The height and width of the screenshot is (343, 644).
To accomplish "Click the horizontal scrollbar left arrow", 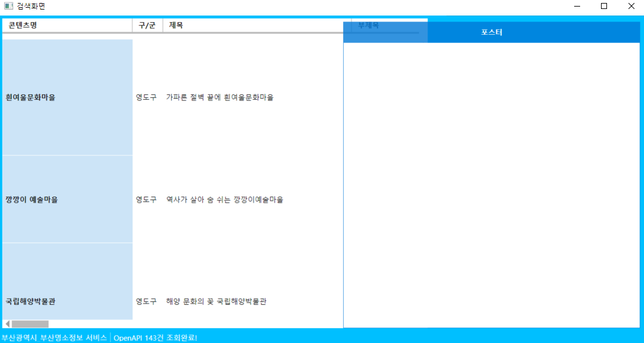I will 7,324.
